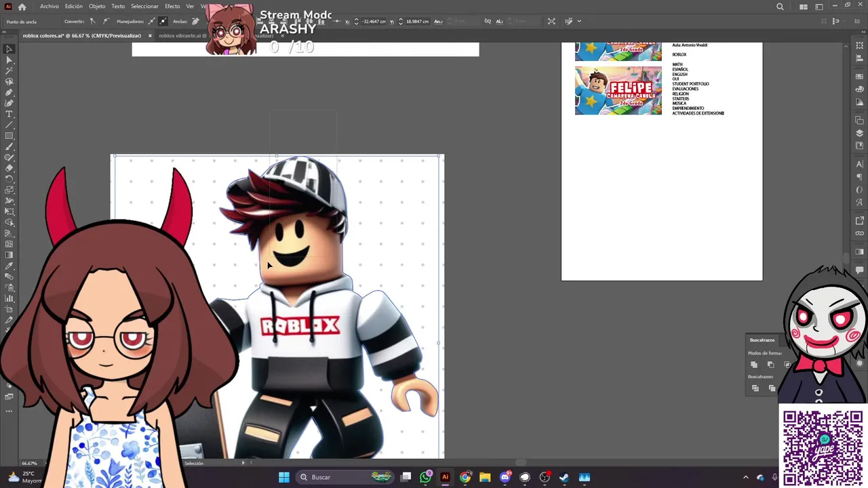Screen dimensions: 868x488
Task: Expand the dropdown arrow beside crop icon
Action: tap(578, 21)
